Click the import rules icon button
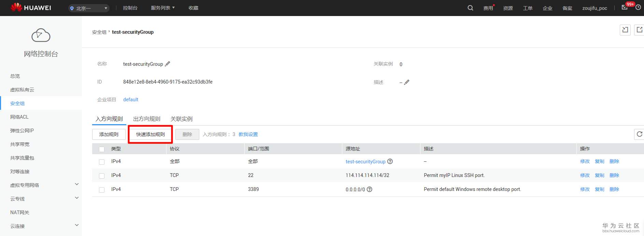The height and width of the screenshot is (236, 644). pyautogui.click(x=625, y=30)
